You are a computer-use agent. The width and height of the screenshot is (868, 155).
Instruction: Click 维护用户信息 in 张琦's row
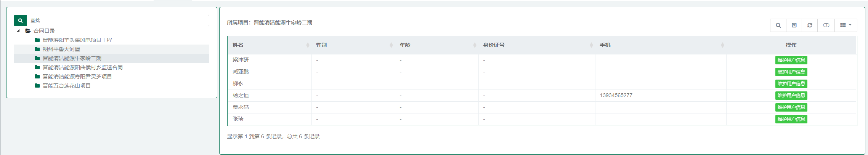pyautogui.click(x=791, y=119)
